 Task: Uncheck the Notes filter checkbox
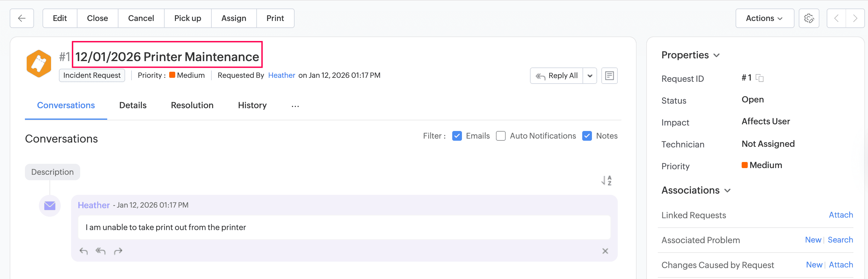coord(587,136)
